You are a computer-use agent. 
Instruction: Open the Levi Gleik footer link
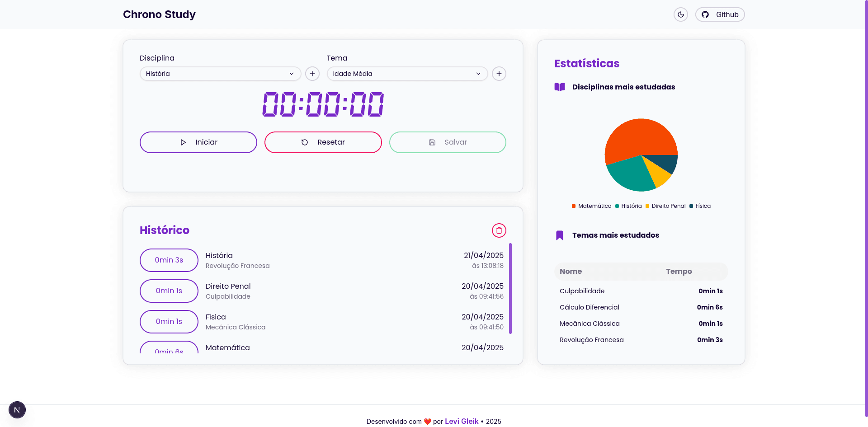click(462, 421)
